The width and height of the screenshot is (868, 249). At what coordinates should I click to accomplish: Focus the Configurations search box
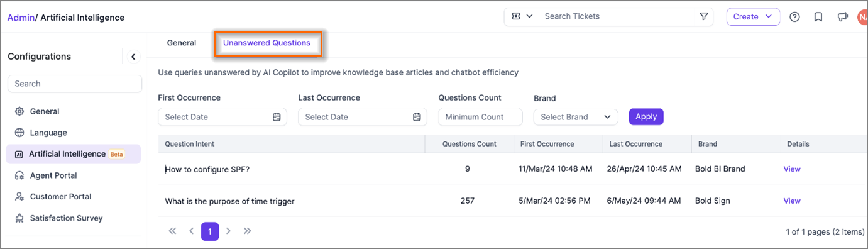pyautogui.click(x=75, y=84)
